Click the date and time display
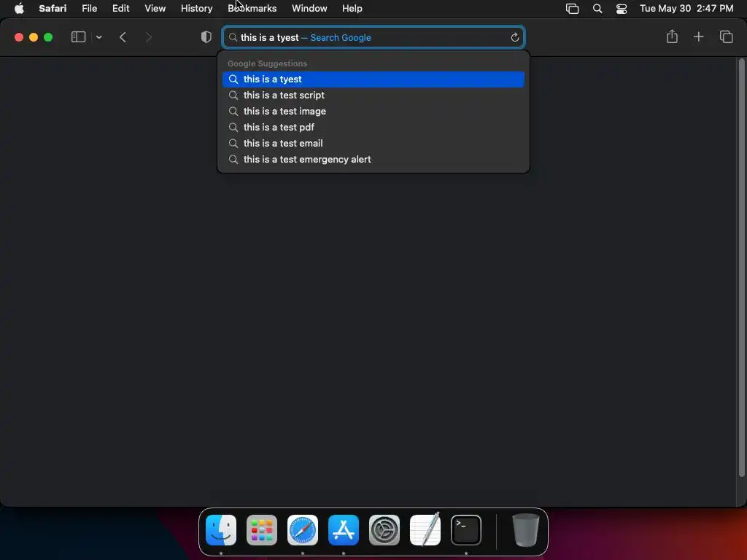Image resolution: width=747 pixels, height=560 pixels. pyautogui.click(x=686, y=8)
